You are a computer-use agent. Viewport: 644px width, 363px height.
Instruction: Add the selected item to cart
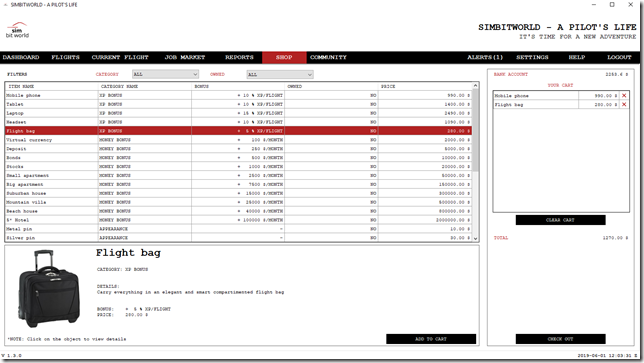(431, 339)
